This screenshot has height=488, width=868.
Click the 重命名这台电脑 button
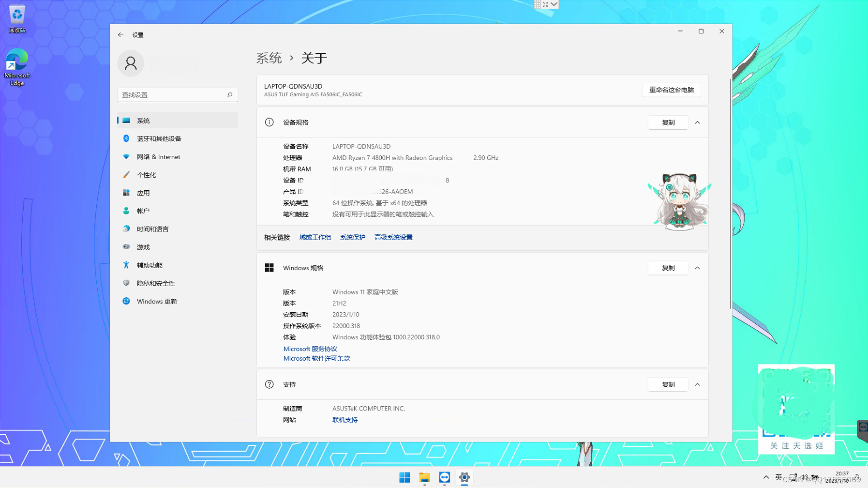(x=672, y=90)
